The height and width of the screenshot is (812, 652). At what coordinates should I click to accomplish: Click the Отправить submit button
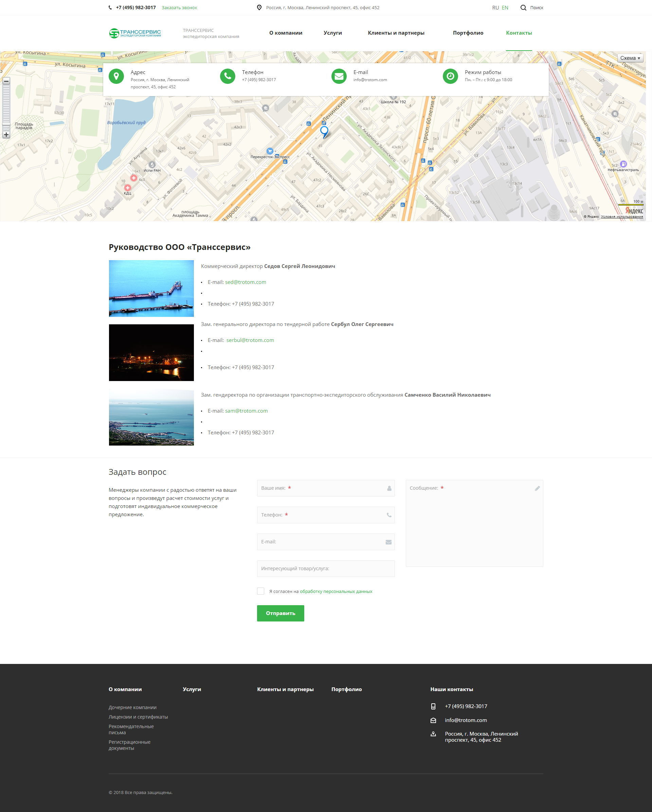pyautogui.click(x=280, y=613)
